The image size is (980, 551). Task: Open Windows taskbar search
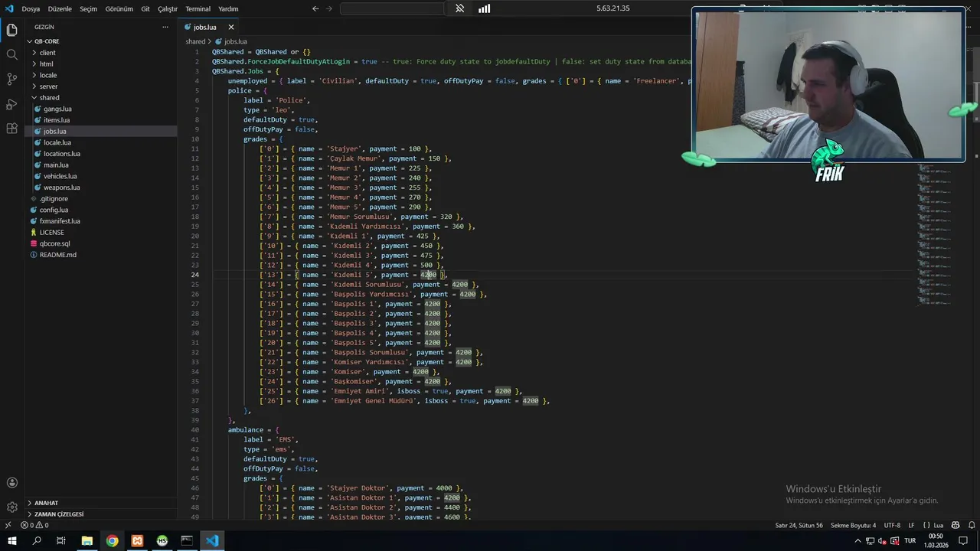click(37, 540)
